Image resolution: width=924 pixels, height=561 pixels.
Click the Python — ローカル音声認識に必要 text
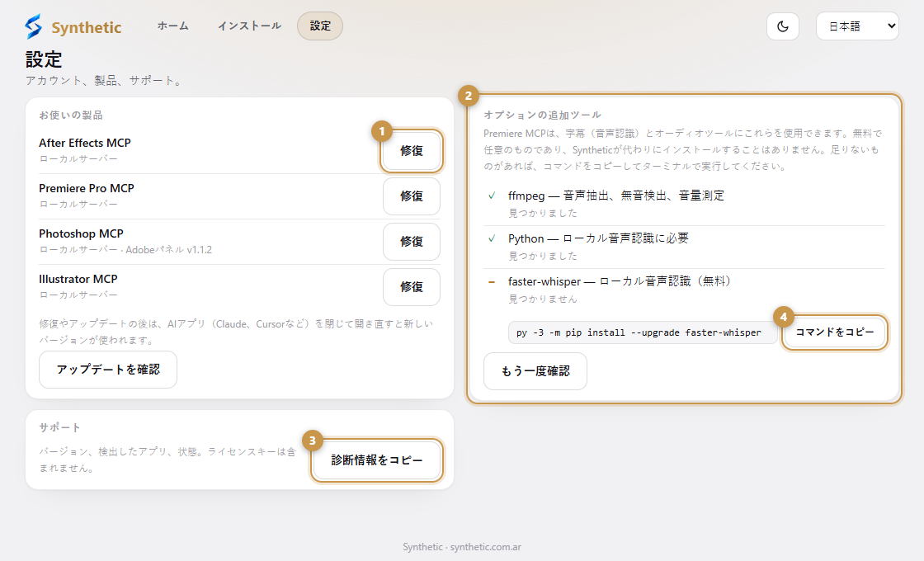pyautogui.click(x=598, y=238)
